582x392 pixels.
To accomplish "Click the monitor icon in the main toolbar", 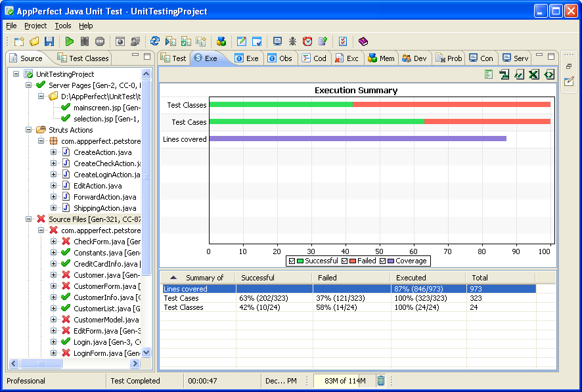I will 277,41.
